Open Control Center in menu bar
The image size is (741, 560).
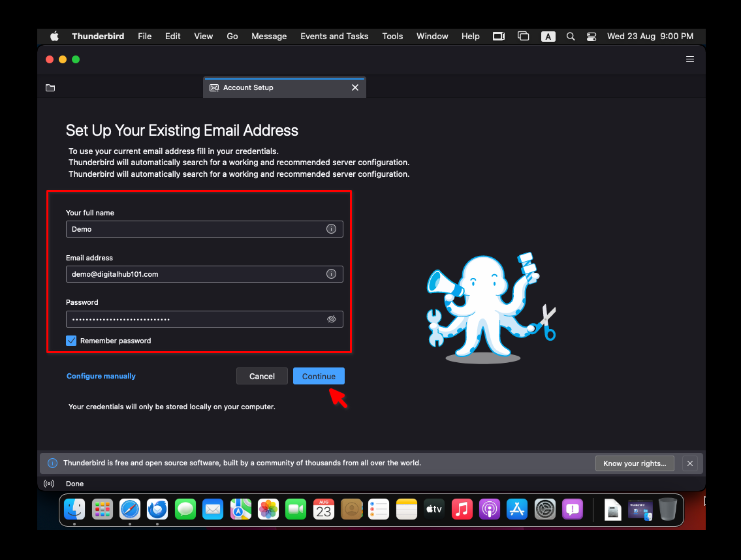[591, 37]
